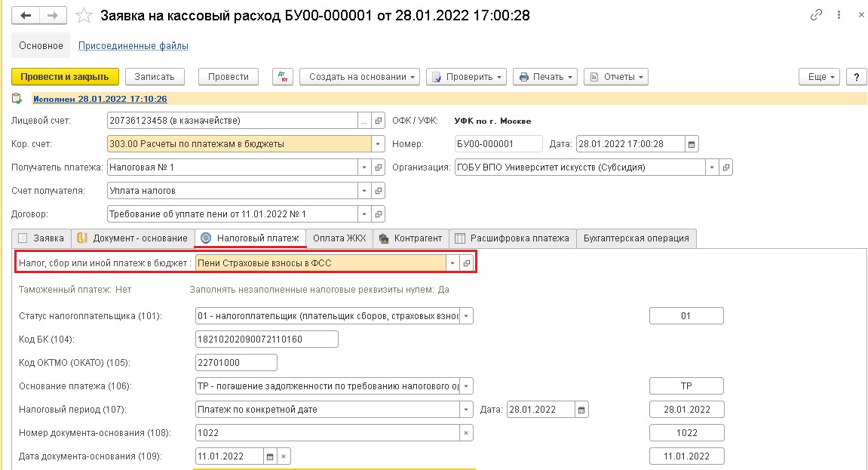Expand Налог, сбор или иной платеж dropdown

coord(452,263)
